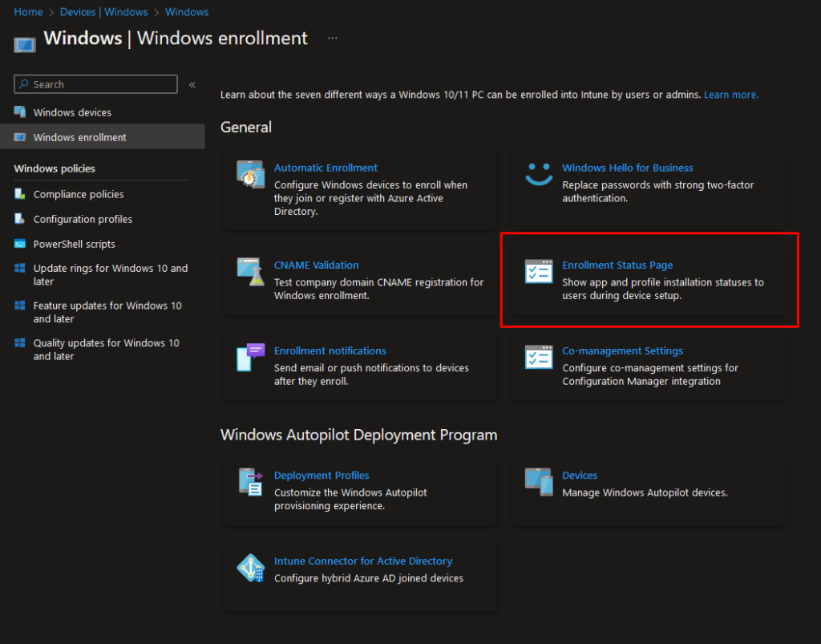Open Deployment Profiles link
The image size is (821, 644).
coord(322,476)
